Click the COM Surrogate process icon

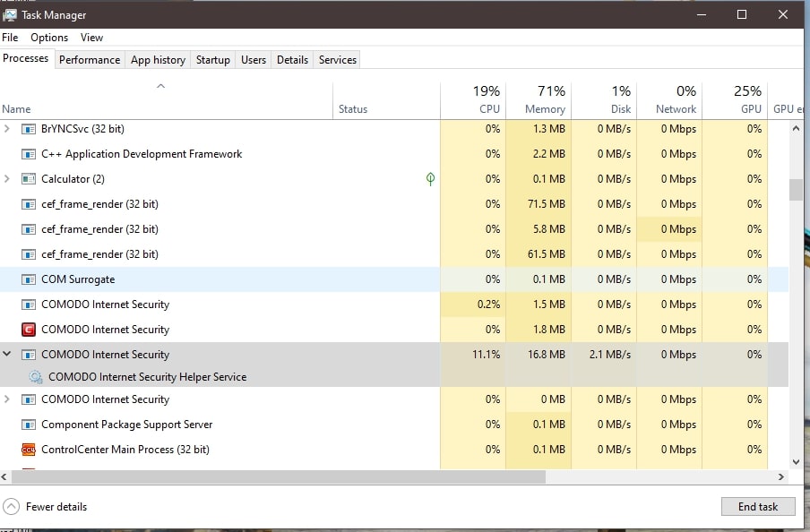(x=29, y=279)
